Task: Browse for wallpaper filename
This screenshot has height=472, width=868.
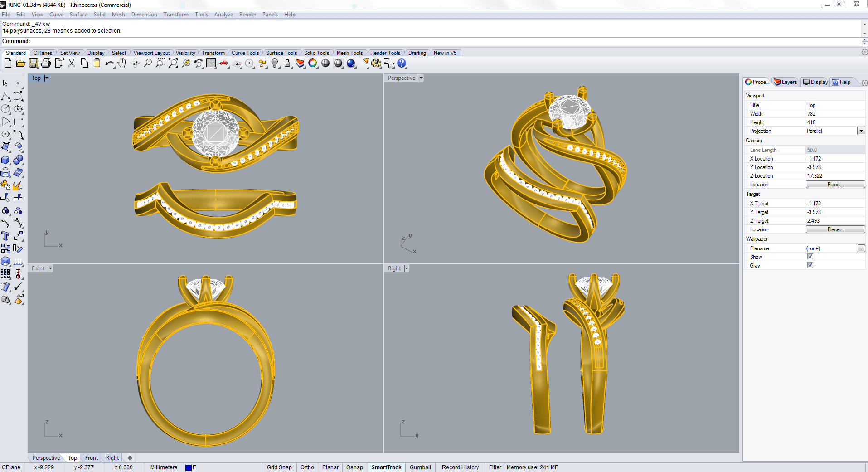Action: coord(861,248)
